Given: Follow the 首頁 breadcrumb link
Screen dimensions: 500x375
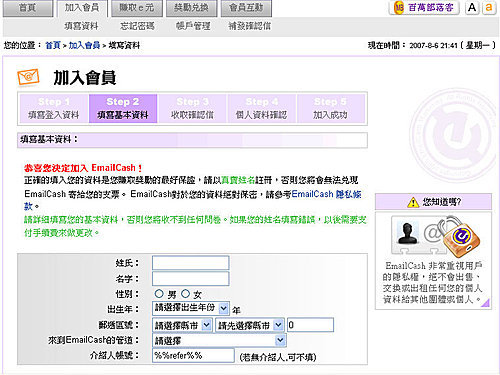Looking at the screenshot, I should (53, 45).
